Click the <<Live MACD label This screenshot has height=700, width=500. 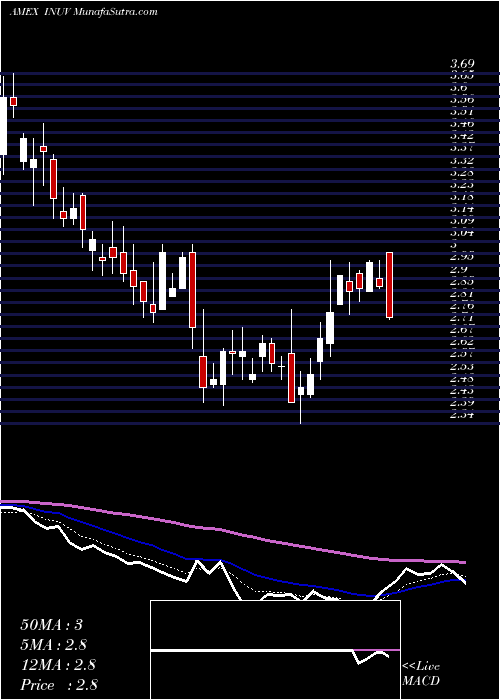(421, 674)
